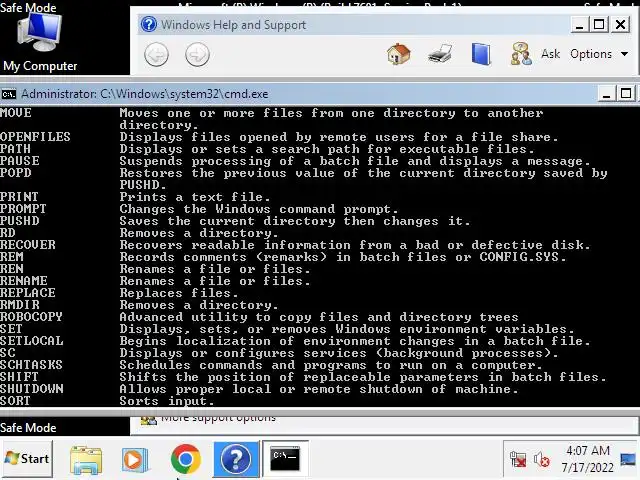
Task: Click the muted volume tray icon
Action: [x=542, y=460]
